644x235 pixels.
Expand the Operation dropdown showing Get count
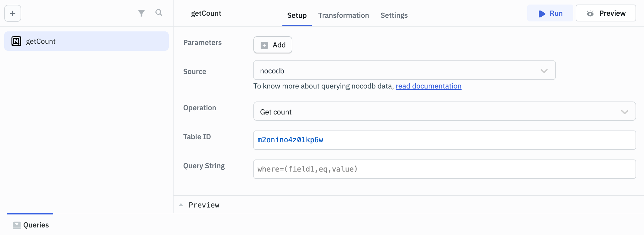(444, 111)
